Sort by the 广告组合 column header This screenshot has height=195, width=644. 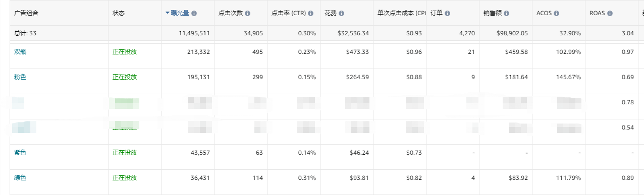click(x=26, y=13)
